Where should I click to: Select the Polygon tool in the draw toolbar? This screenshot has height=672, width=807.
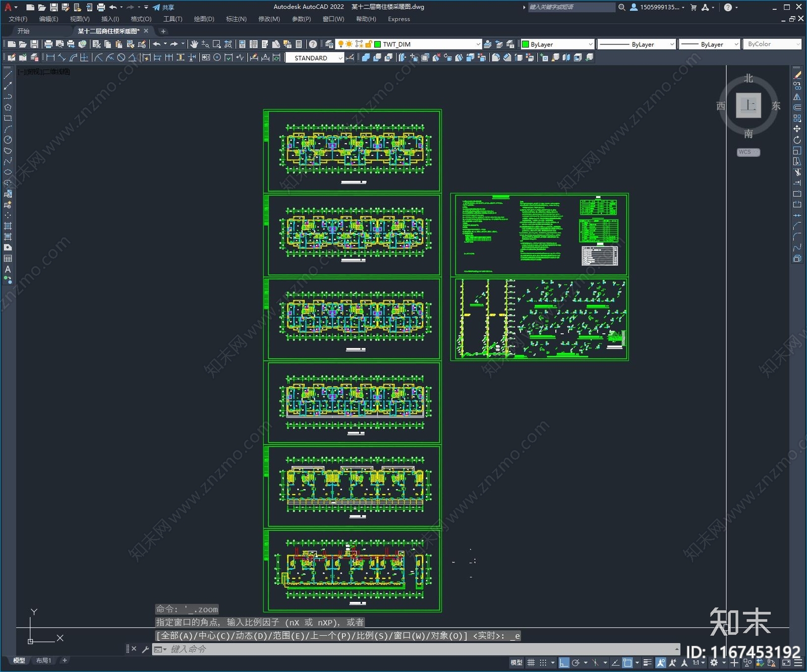[8, 107]
